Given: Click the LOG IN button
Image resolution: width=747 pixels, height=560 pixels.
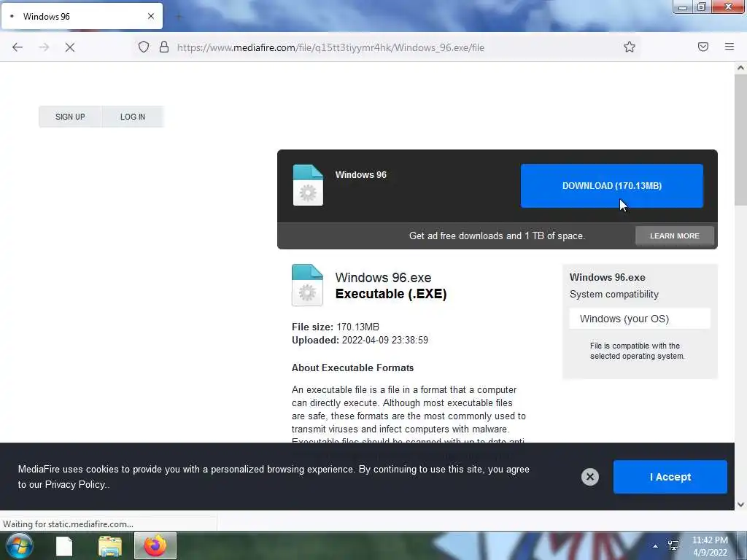Looking at the screenshot, I should click(x=133, y=117).
